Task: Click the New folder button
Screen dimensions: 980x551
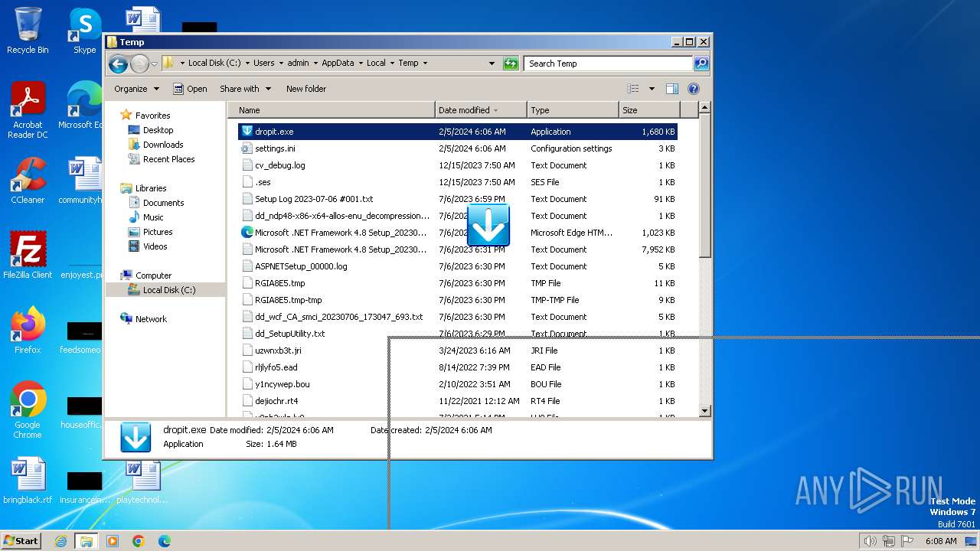Action: (x=306, y=89)
